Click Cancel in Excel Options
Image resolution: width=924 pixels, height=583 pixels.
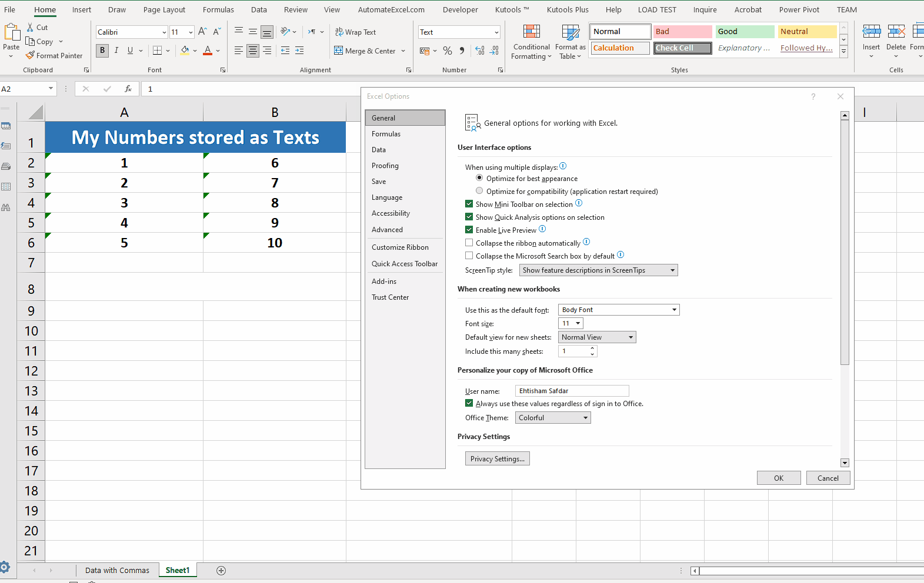(828, 478)
